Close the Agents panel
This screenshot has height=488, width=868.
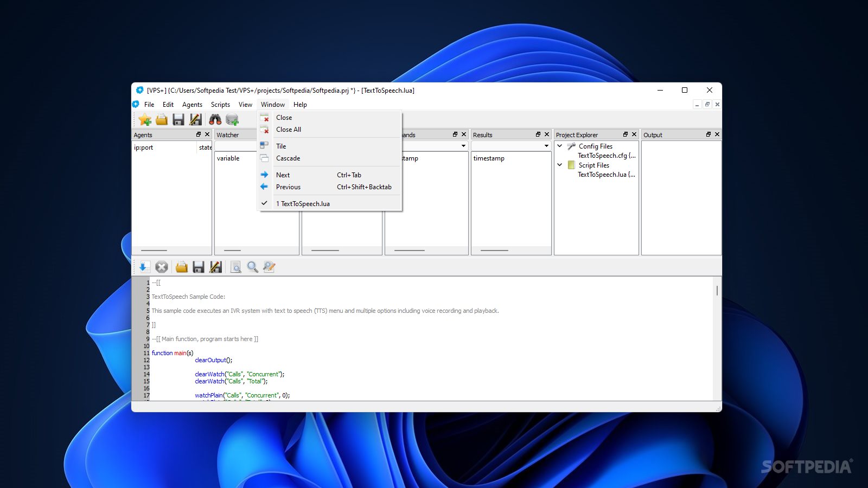(x=207, y=134)
